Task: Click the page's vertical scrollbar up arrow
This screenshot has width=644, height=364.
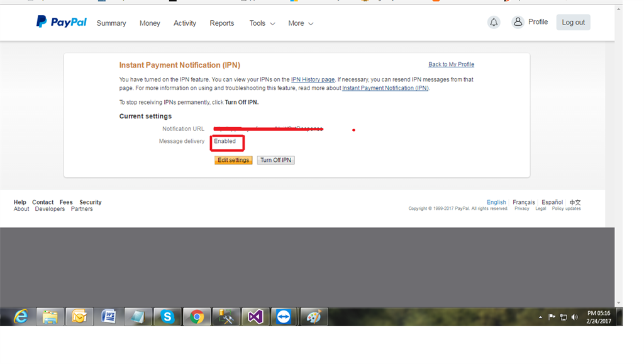Action: coord(619,9)
